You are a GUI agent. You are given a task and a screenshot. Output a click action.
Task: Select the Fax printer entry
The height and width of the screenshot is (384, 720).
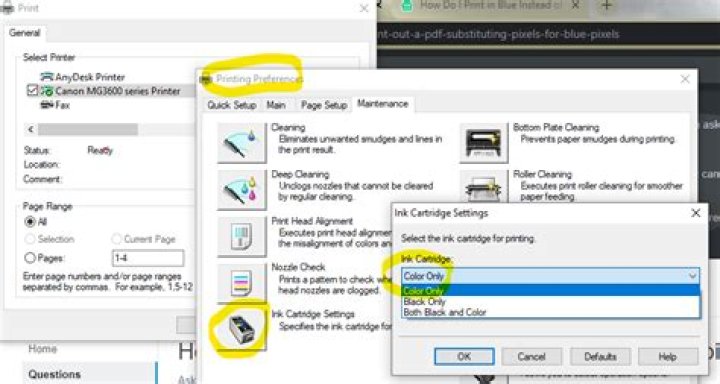(x=55, y=105)
